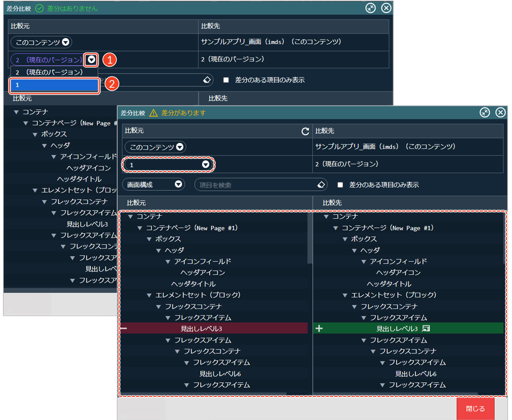512x420 pixels.
Task: Click the left tree vertical scrollbar
Action: [310, 237]
